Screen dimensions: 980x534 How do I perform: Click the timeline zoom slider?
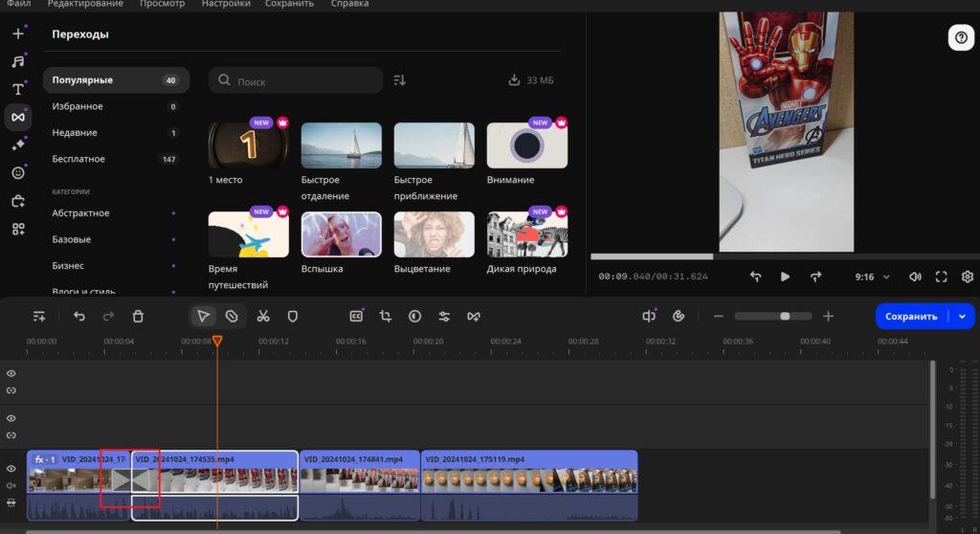[x=773, y=317]
